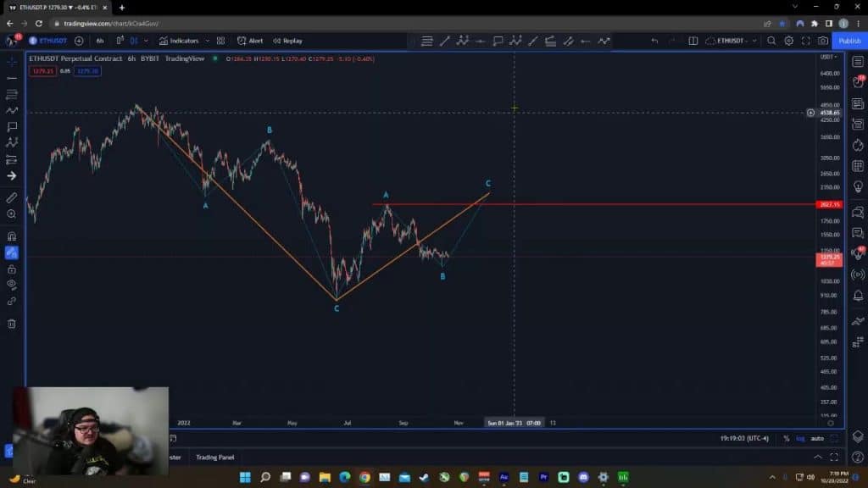Open the Trading Panel tab
The width and height of the screenshot is (868, 488).
214,457
